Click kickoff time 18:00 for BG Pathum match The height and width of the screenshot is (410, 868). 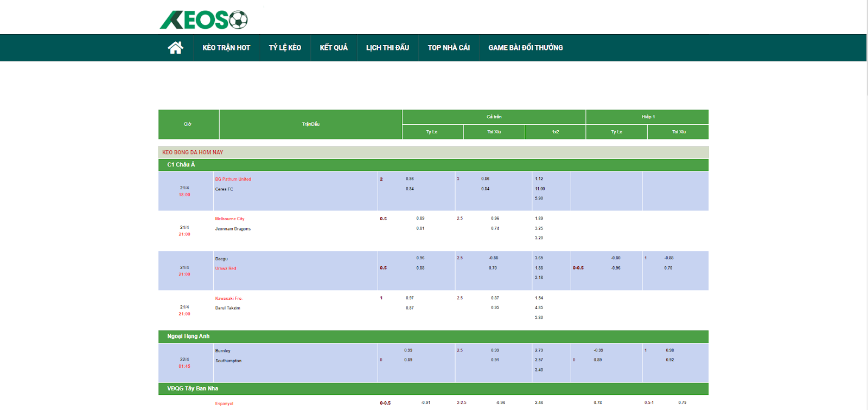click(184, 195)
